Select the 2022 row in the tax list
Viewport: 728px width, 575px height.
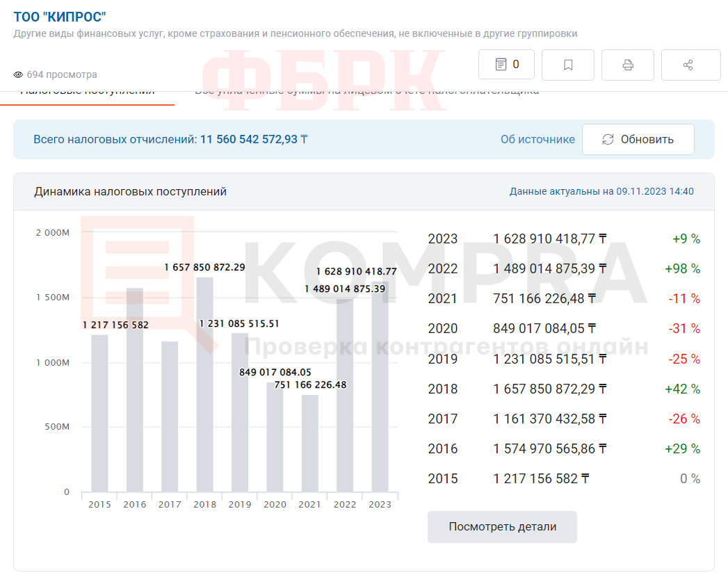pos(563,268)
